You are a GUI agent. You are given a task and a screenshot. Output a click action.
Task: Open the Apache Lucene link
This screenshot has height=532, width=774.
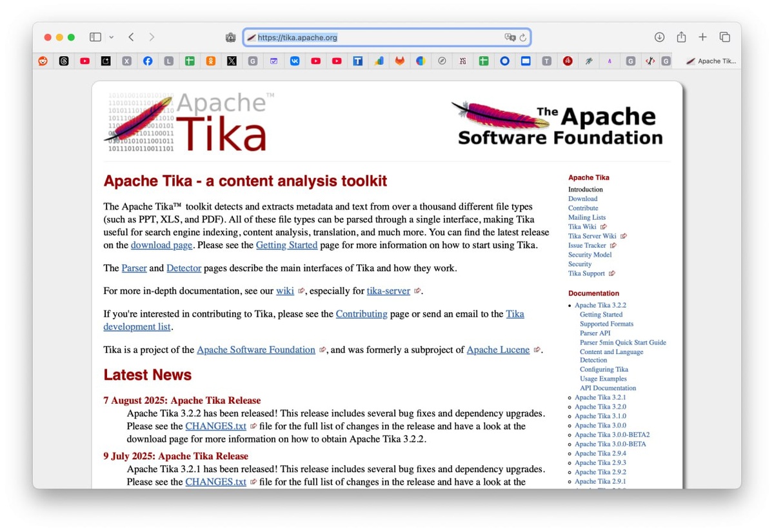coord(498,350)
